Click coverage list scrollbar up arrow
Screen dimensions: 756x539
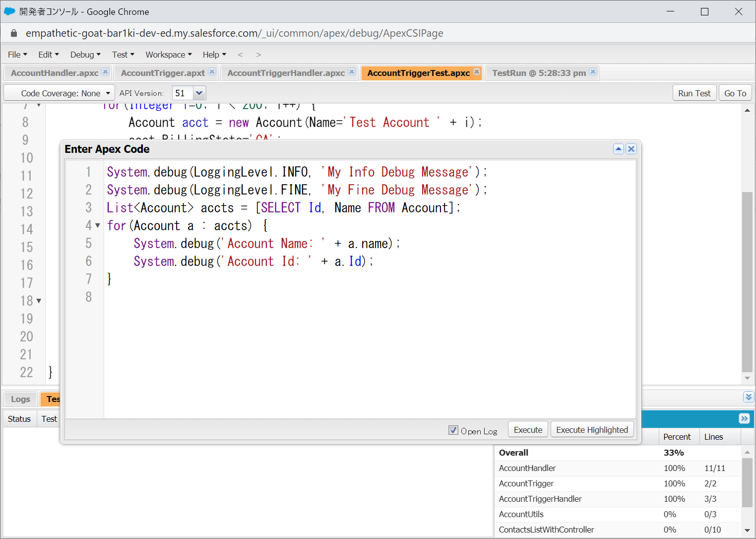point(747,452)
